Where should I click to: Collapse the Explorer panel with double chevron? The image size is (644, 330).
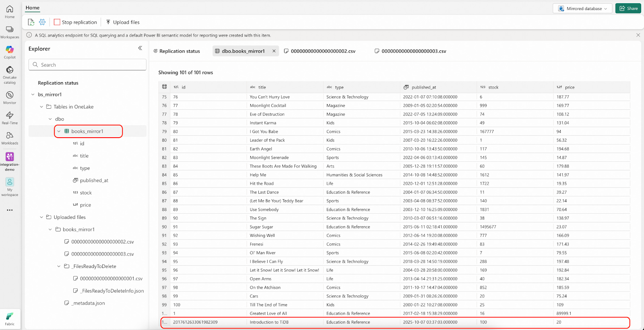(140, 48)
